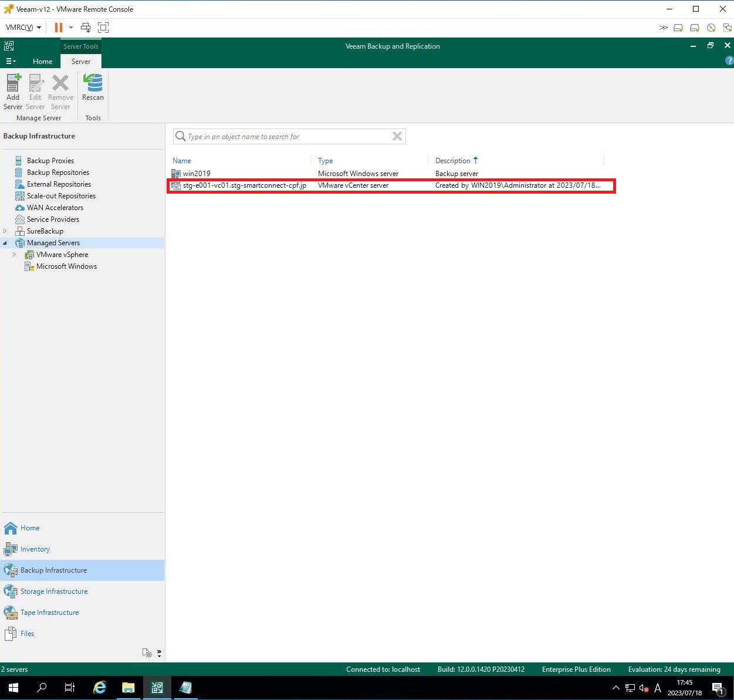The image size is (734, 700).
Task: Go to the Backup Infrastructure view
Action: point(82,570)
